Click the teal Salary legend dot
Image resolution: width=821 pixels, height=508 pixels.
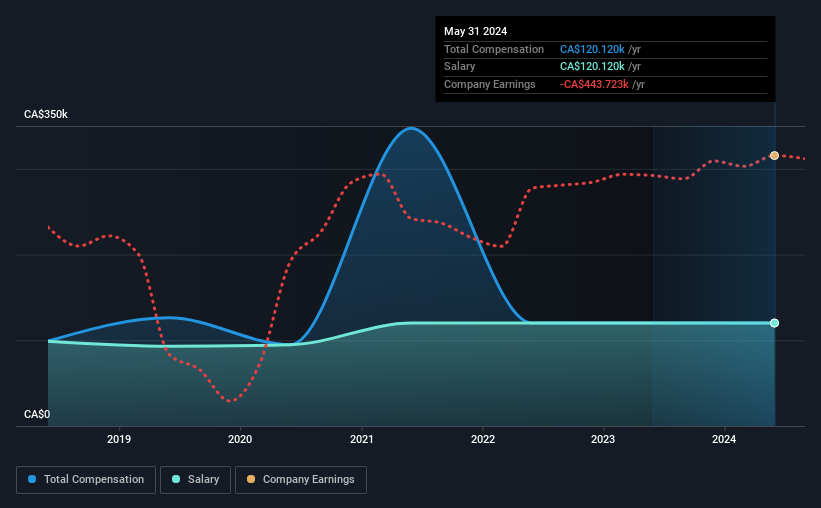[x=176, y=479]
